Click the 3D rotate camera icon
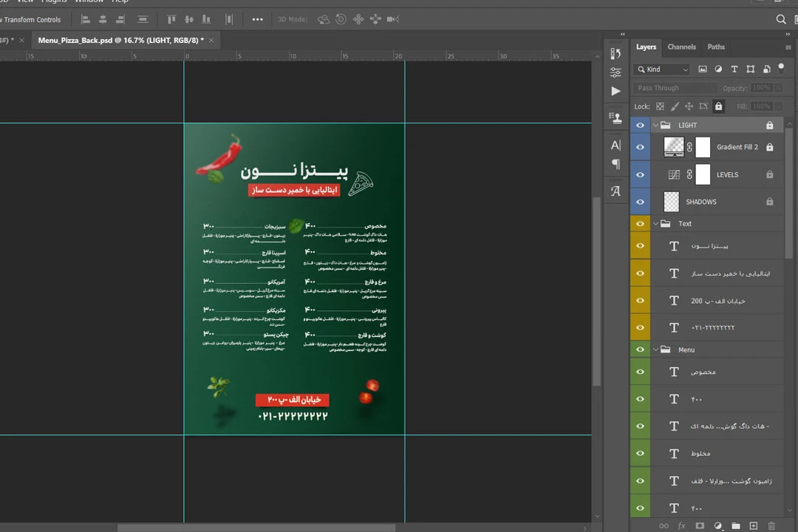 click(x=324, y=19)
